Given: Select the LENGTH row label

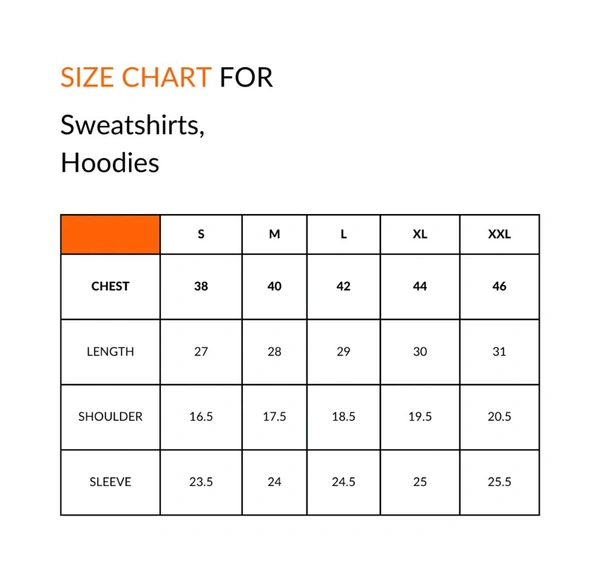Looking at the screenshot, I should pyautogui.click(x=110, y=351).
